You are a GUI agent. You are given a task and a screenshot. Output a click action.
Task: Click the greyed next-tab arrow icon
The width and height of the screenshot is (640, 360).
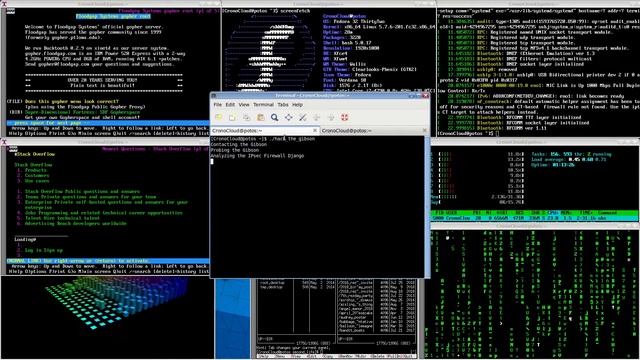tap(331, 118)
